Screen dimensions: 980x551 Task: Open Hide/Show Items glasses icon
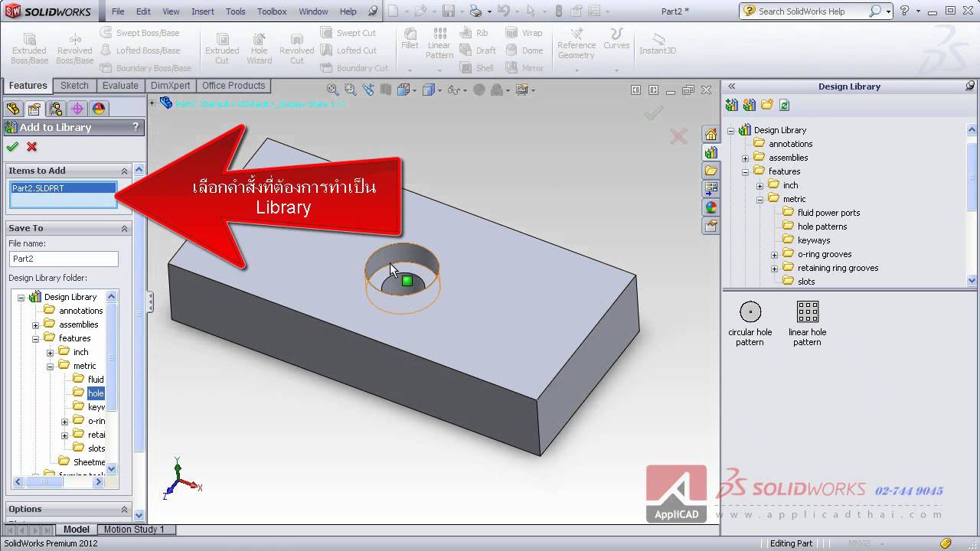(x=453, y=90)
